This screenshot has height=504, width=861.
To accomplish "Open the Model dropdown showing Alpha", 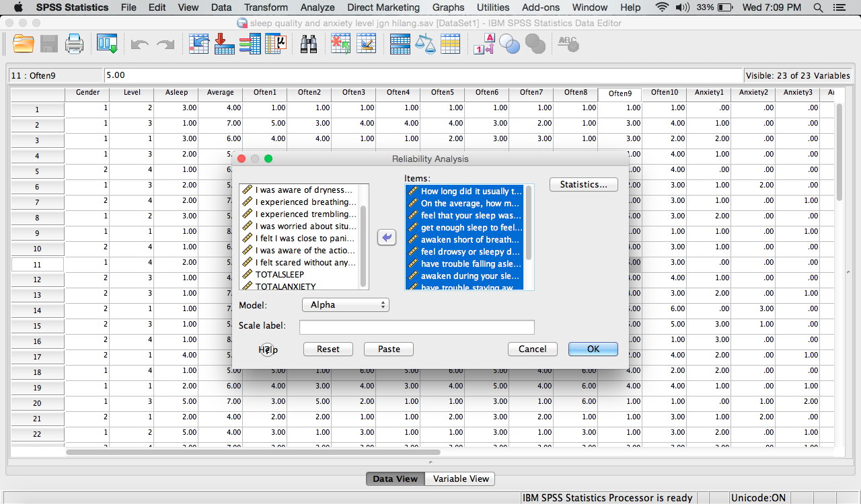I will click(x=346, y=304).
